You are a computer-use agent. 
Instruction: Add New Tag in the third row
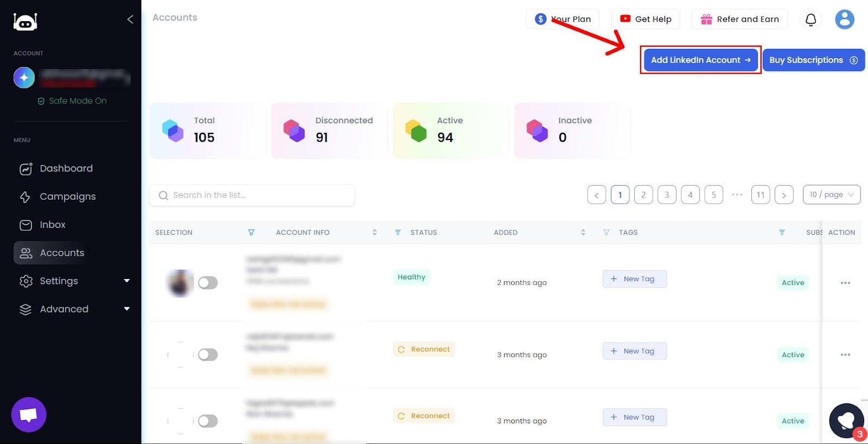coord(635,417)
